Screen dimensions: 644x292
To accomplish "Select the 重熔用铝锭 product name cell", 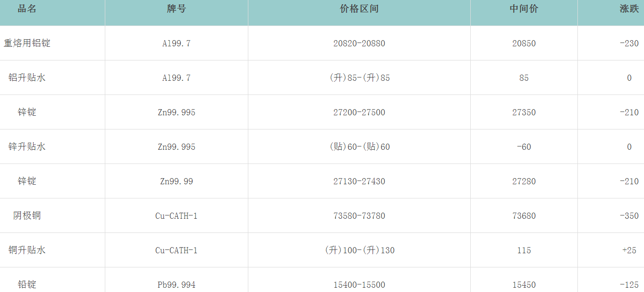I will click(x=27, y=43).
